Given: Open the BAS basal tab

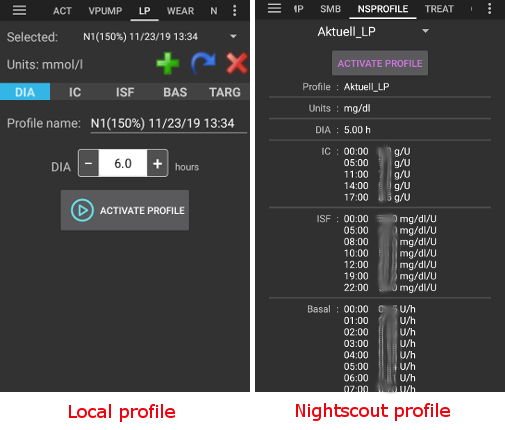Looking at the screenshot, I should (x=175, y=92).
